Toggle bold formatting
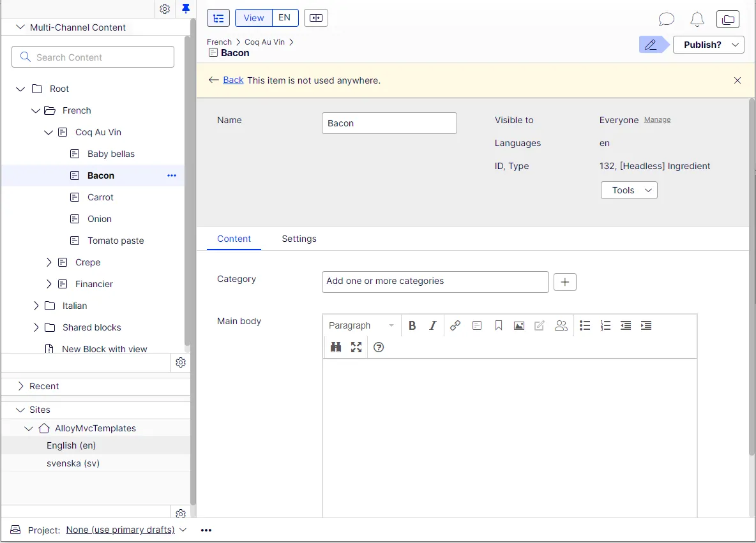Screen dimensions: 756x543 [412, 325]
